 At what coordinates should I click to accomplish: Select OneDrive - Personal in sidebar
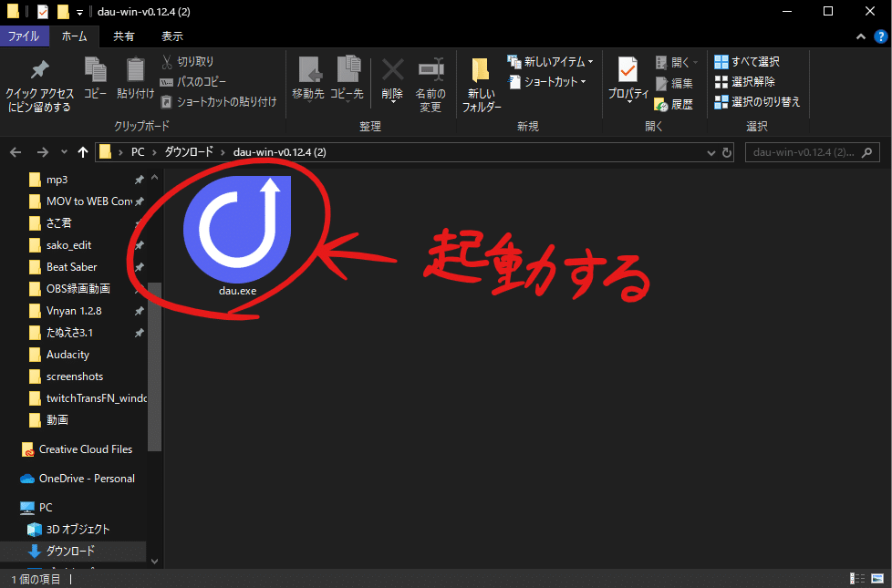coord(77,479)
